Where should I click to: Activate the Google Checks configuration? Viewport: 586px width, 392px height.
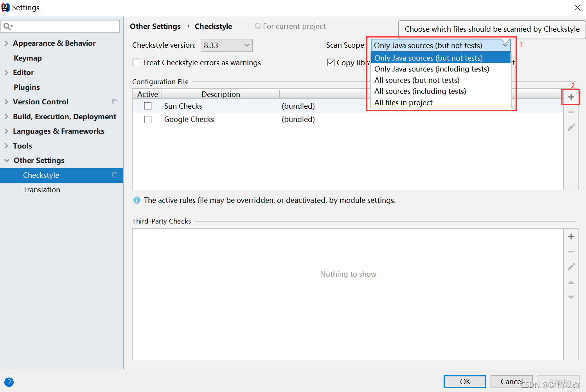(147, 119)
